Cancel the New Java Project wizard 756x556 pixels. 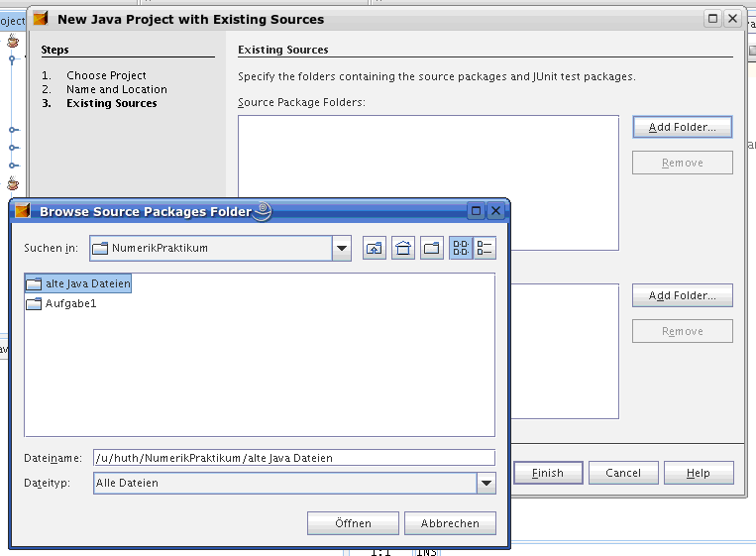coord(623,473)
